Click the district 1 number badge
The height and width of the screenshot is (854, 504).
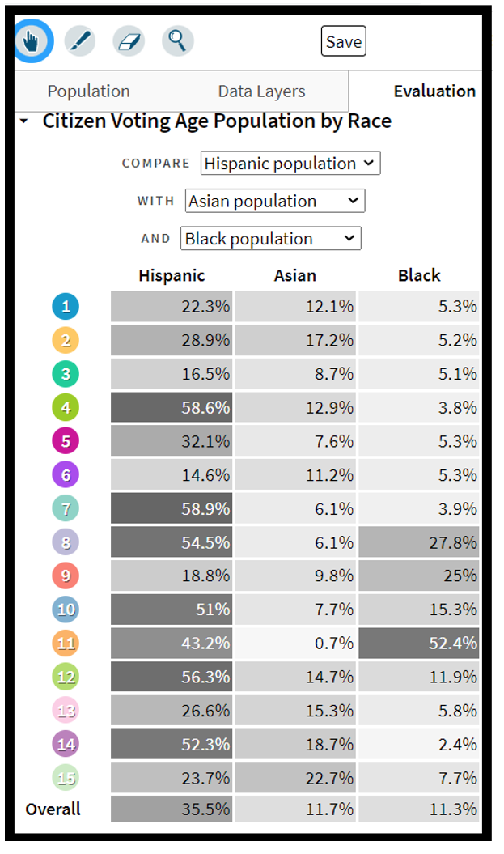click(66, 307)
